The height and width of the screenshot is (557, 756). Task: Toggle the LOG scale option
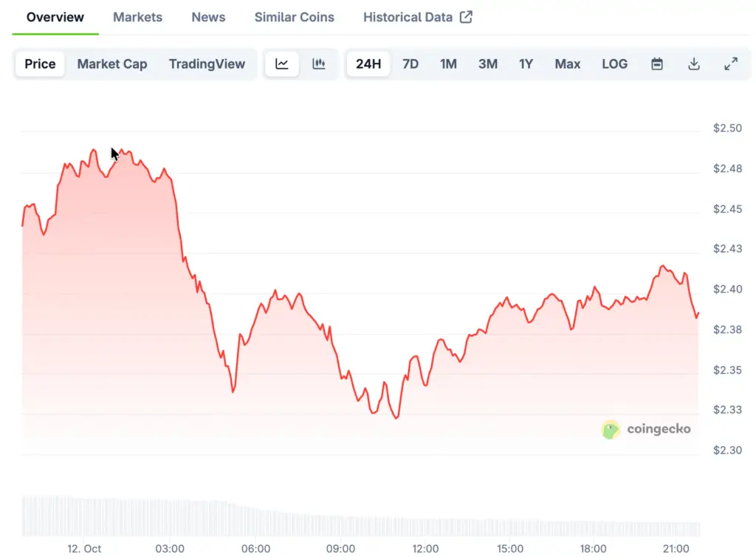click(614, 64)
